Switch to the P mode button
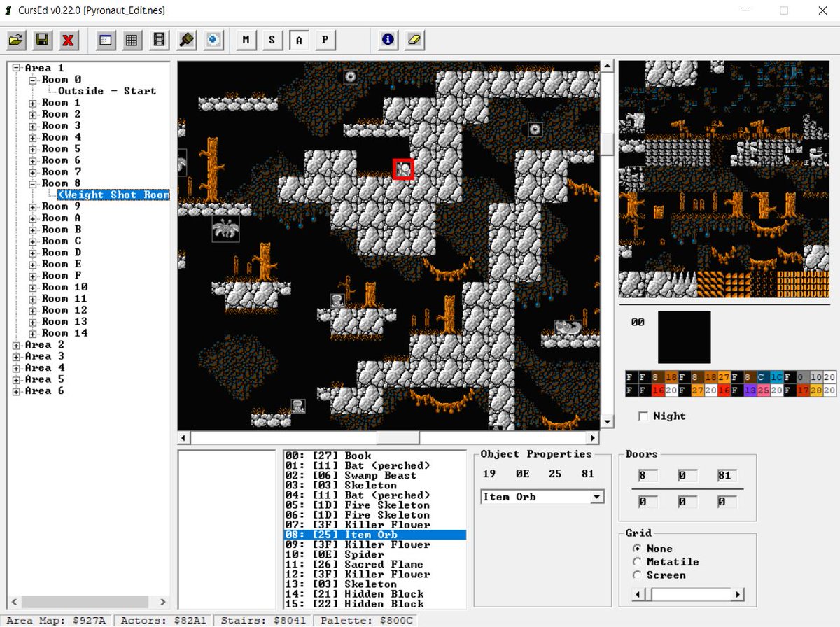Viewport: 840px width, 627px height. coord(325,40)
